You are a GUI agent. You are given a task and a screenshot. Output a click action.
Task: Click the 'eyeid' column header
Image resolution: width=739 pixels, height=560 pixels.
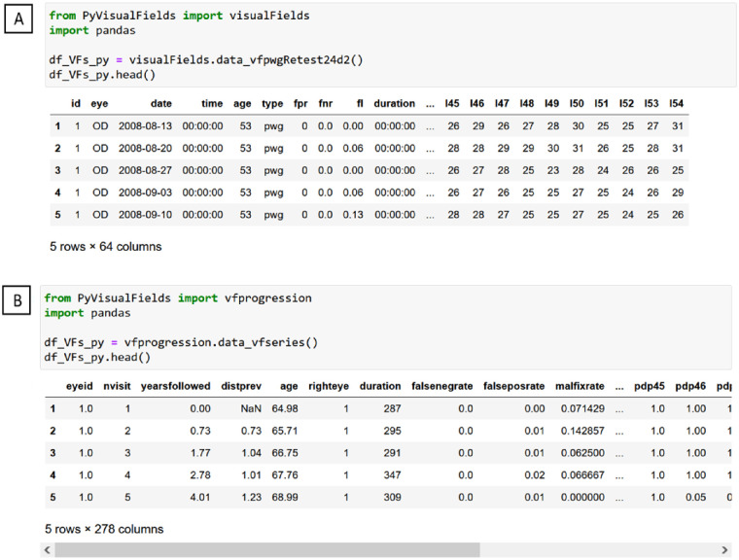click(79, 387)
